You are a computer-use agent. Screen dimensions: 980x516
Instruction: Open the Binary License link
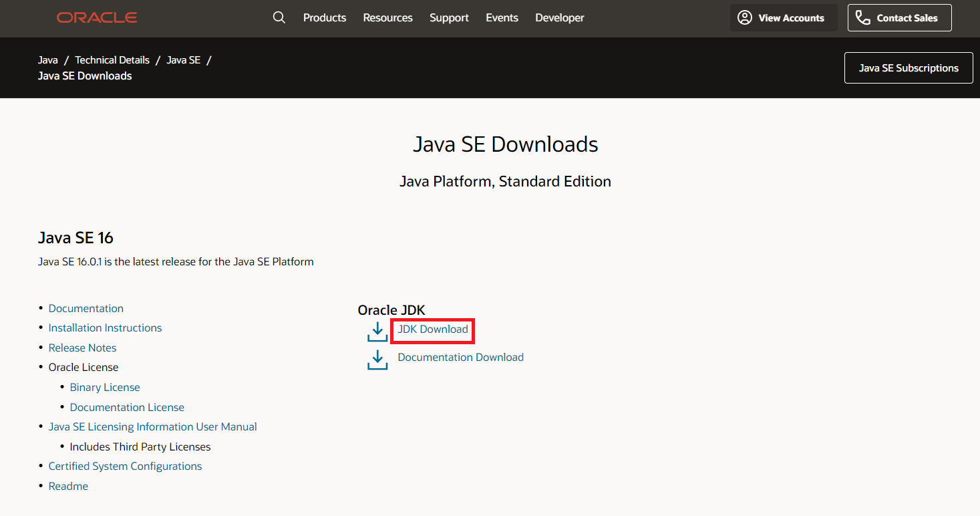tap(105, 388)
